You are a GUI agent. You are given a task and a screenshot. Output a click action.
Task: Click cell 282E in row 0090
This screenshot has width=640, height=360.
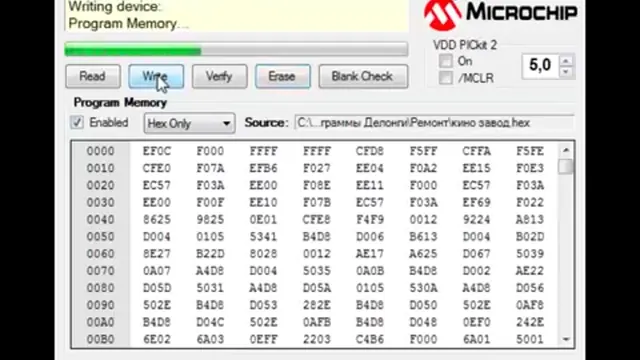pyautogui.click(x=317, y=305)
